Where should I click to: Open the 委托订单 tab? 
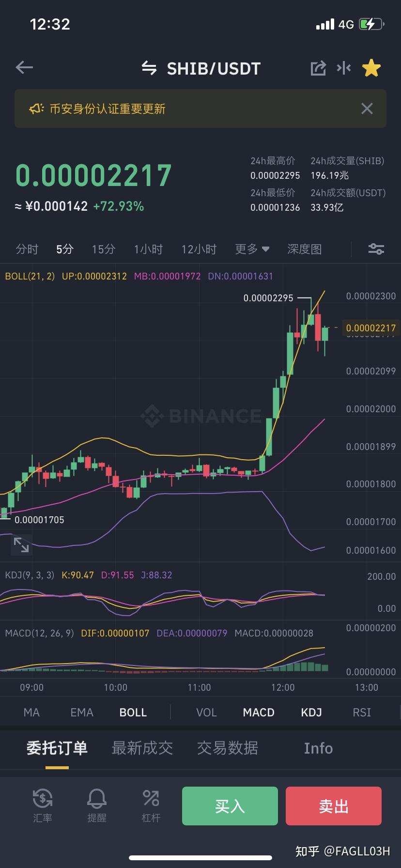point(57,748)
